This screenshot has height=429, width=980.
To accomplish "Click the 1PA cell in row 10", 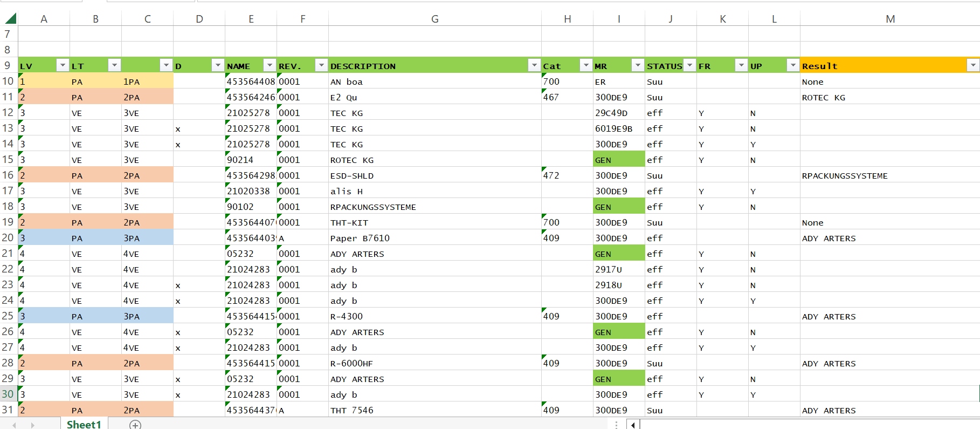I will (x=147, y=81).
